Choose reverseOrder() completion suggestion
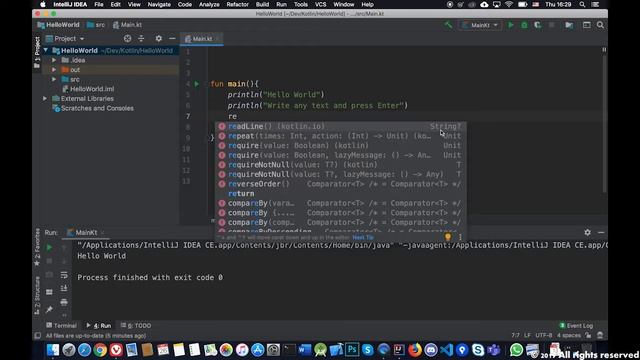The width and height of the screenshot is (640, 360). pyautogui.click(x=340, y=184)
